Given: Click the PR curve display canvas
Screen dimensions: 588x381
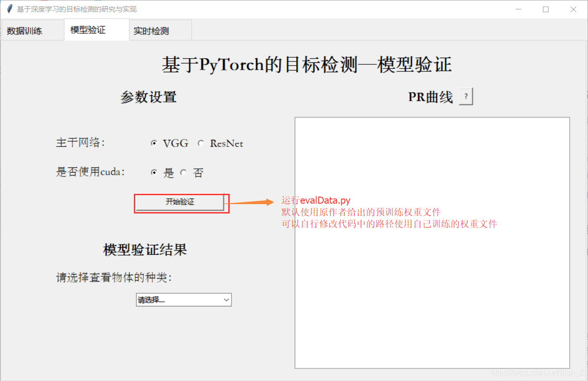Looking at the screenshot, I should [x=432, y=243].
